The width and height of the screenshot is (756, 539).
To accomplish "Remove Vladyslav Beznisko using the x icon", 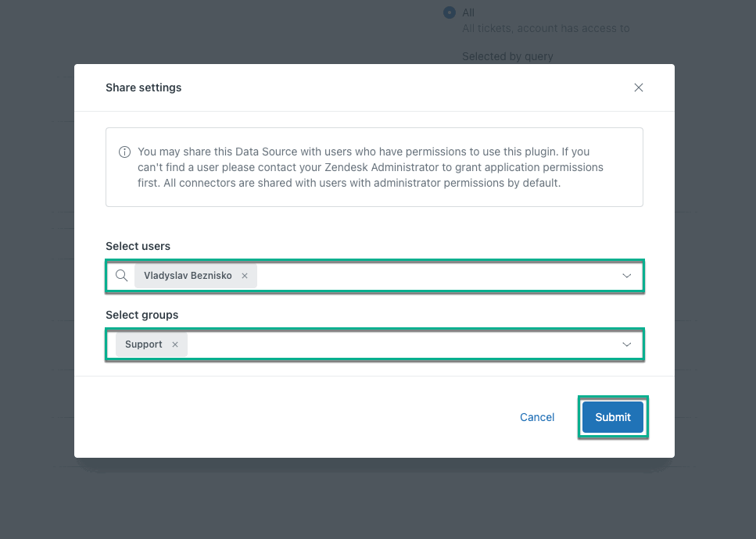I will pos(245,275).
